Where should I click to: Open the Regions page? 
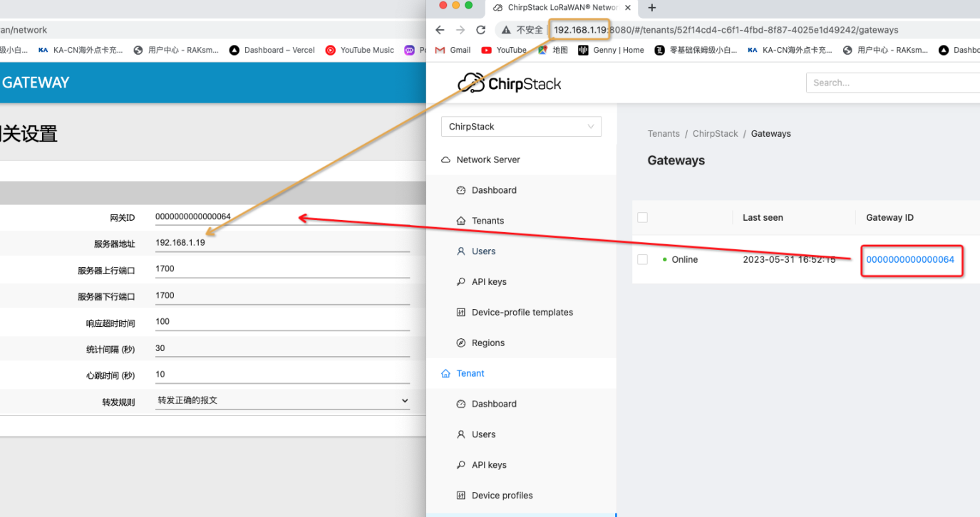488,343
